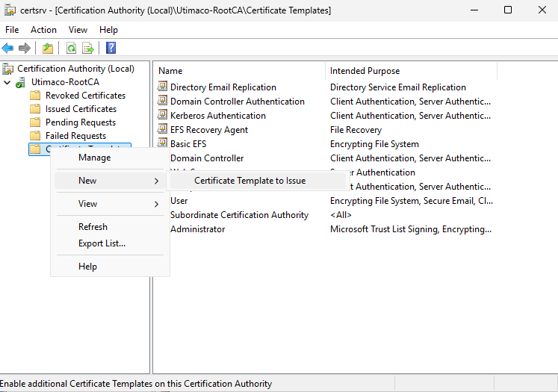This screenshot has width=558, height=392.
Task: Click the Back arrow toolbar icon
Action: 7,49
